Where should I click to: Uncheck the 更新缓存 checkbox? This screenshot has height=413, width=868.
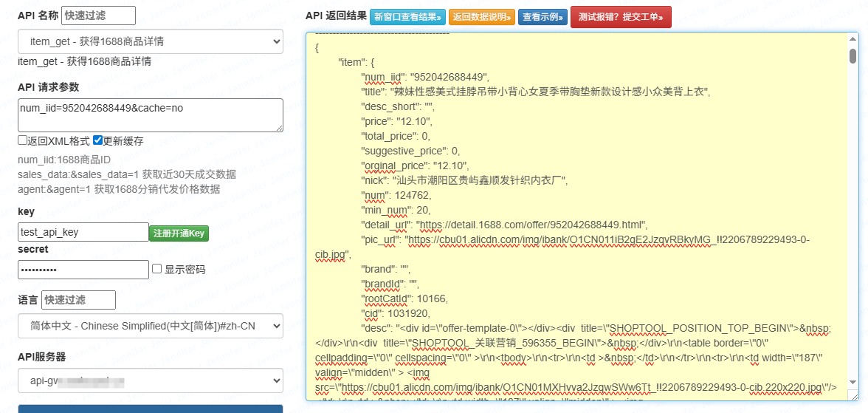click(x=98, y=140)
